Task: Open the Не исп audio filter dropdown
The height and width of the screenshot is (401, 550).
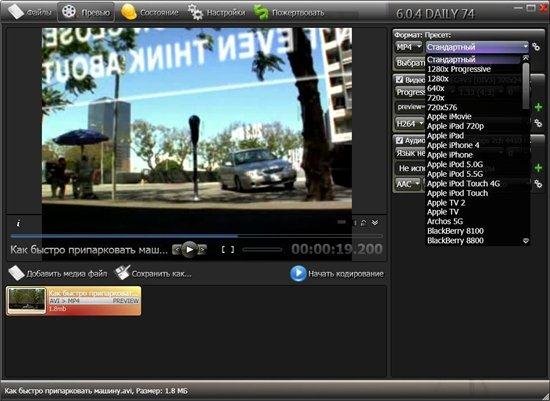Action: [410, 168]
